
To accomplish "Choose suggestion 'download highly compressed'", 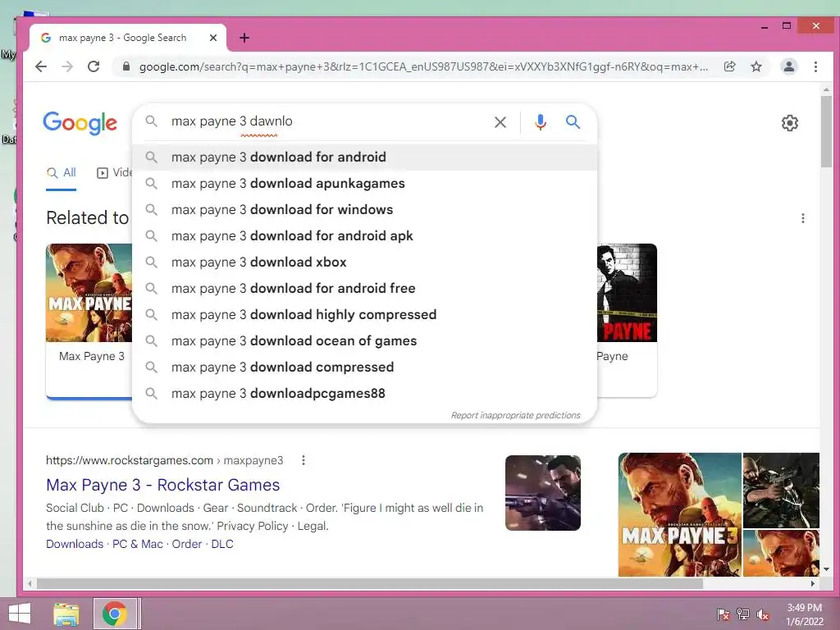I will click(365, 314).
